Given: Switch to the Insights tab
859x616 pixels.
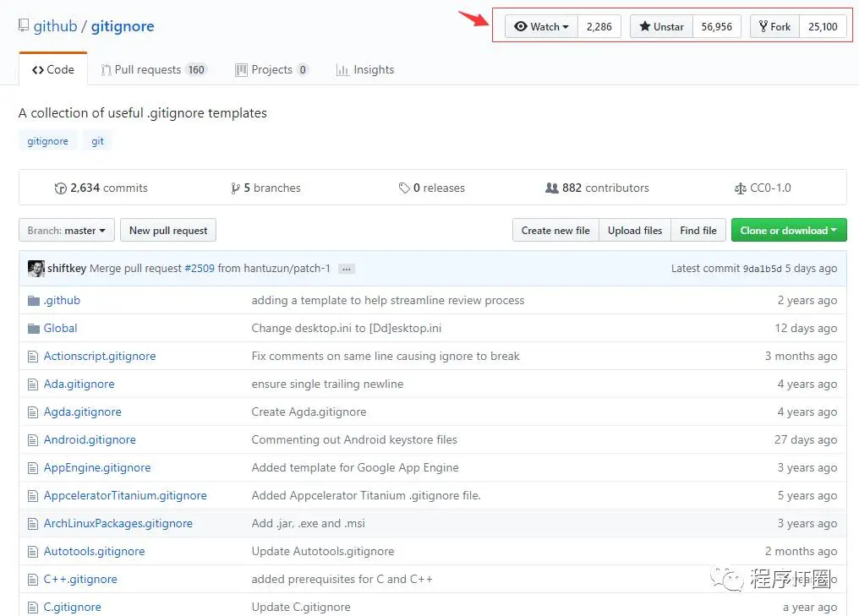Looking at the screenshot, I should 365,69.
